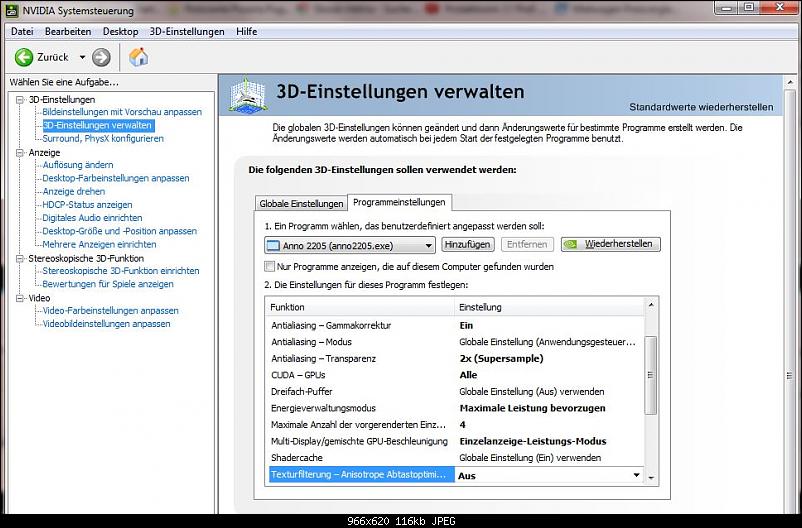Click Standardwerte wiederherstellen link

point(701,107)
